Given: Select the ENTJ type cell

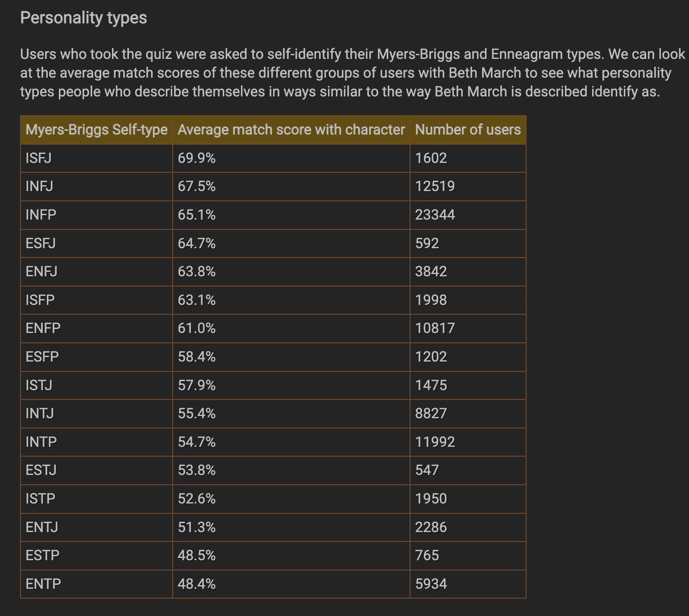Looking at the screenshot, I should pyautogui.click(x=96, y=527).
